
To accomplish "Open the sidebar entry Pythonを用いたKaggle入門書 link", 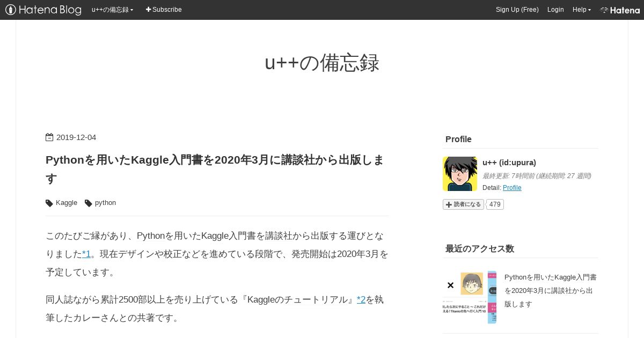I will tap(551, 290).
